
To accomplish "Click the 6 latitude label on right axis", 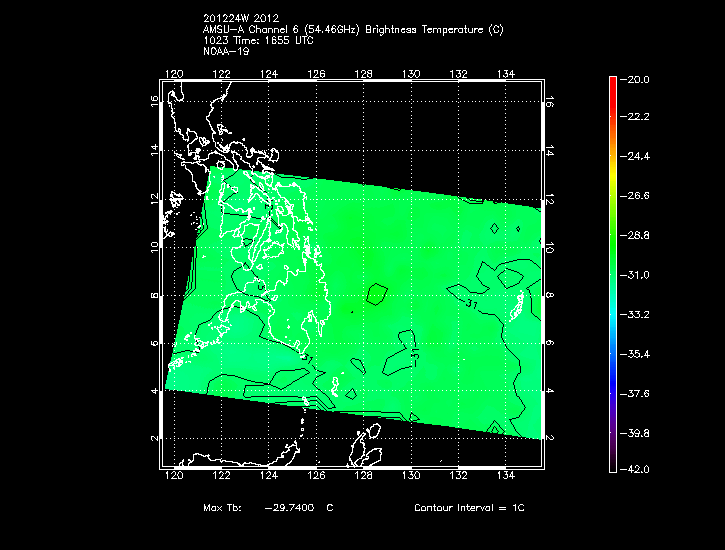I will pyautogui.click(x=549, y=343).
